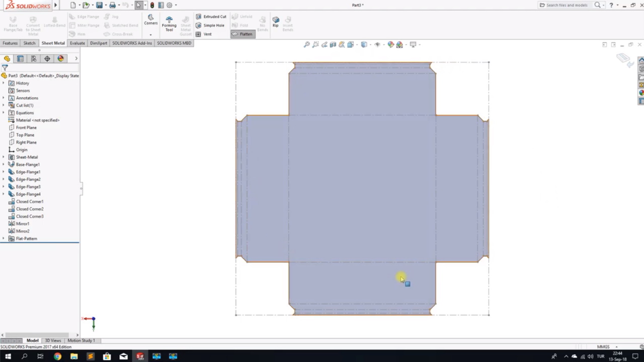Open SOLIDWORKS in the Windows taskbar

click(x=140, y=357)
